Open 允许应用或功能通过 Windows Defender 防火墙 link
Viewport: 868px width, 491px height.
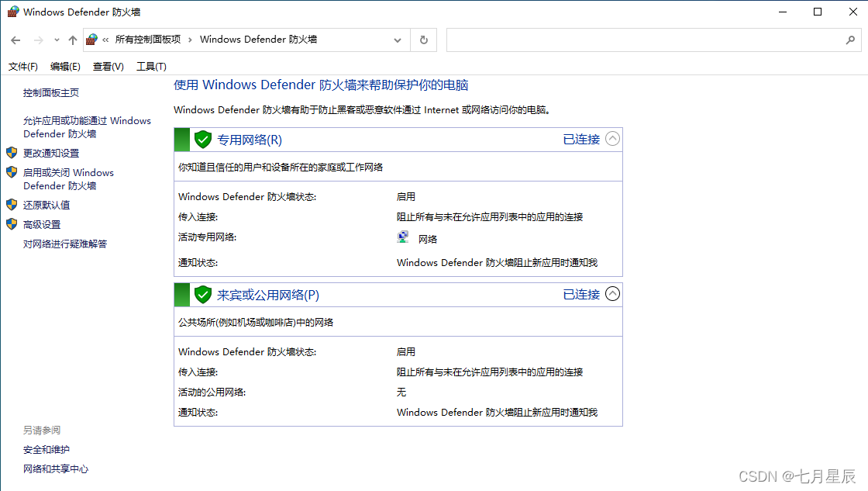pos(87,127)
